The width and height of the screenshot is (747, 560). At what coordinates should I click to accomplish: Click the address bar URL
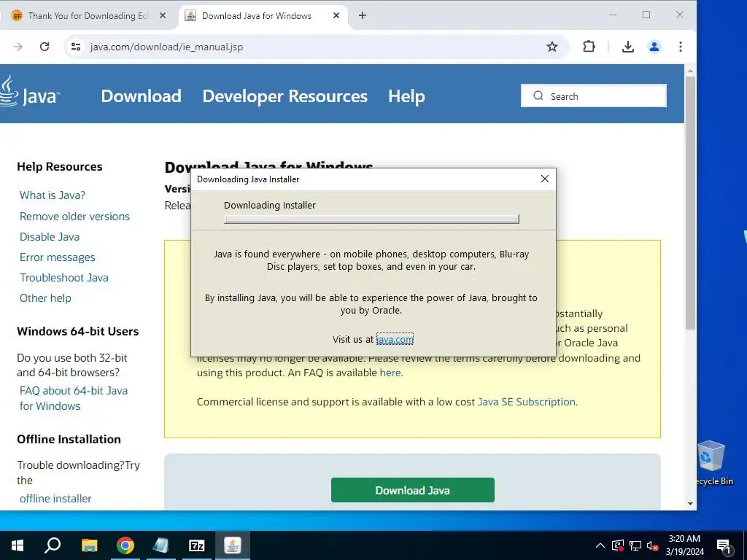[167, 47]
